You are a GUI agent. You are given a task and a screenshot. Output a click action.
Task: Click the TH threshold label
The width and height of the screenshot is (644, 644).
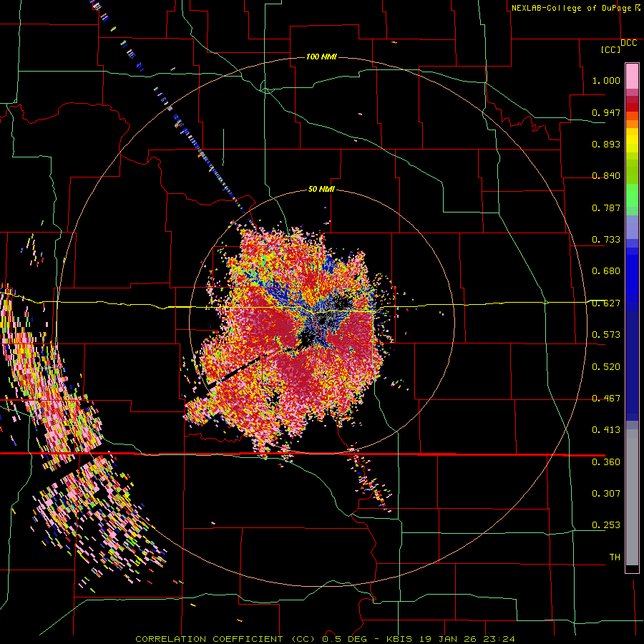point(615,557)
